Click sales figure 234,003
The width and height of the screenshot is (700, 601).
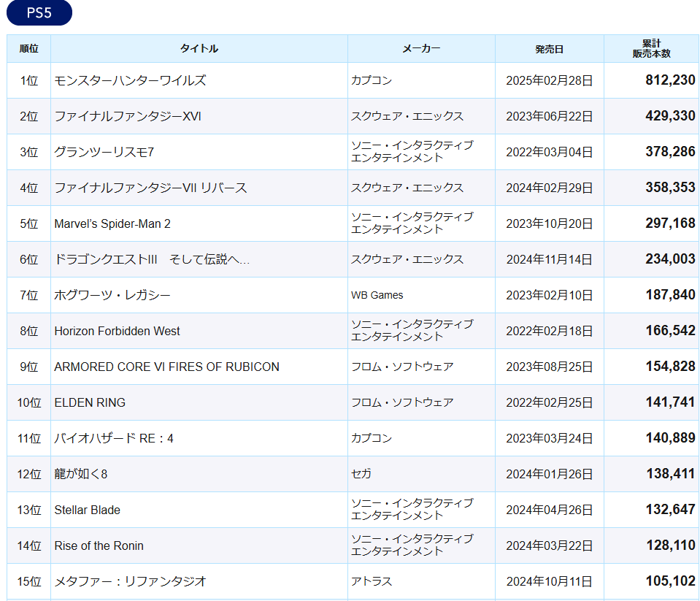(670, 259)
